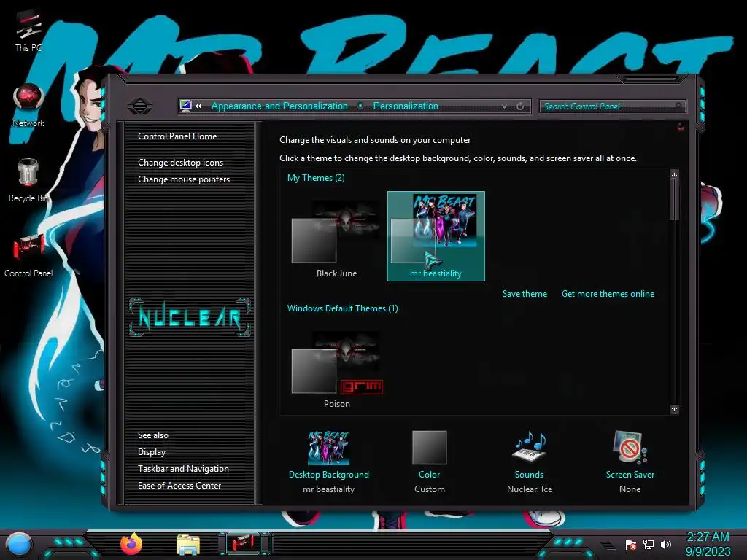Click the search magnifier icon
Image resolution: width=747 pixels, height=560 pixels.
pyautogui.click(x=678, y=106)
